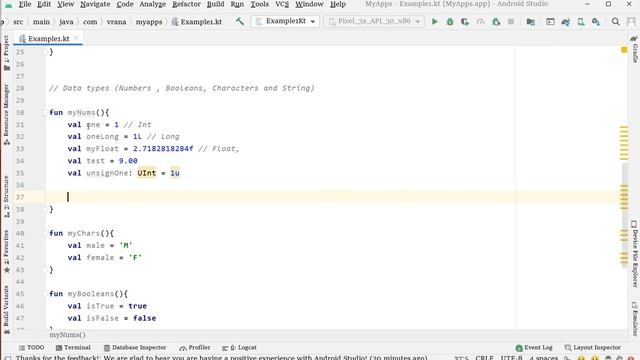Click Example1.kt in navigation breadcrumb
Screen dimensions: 640x360
coord(197,22)
